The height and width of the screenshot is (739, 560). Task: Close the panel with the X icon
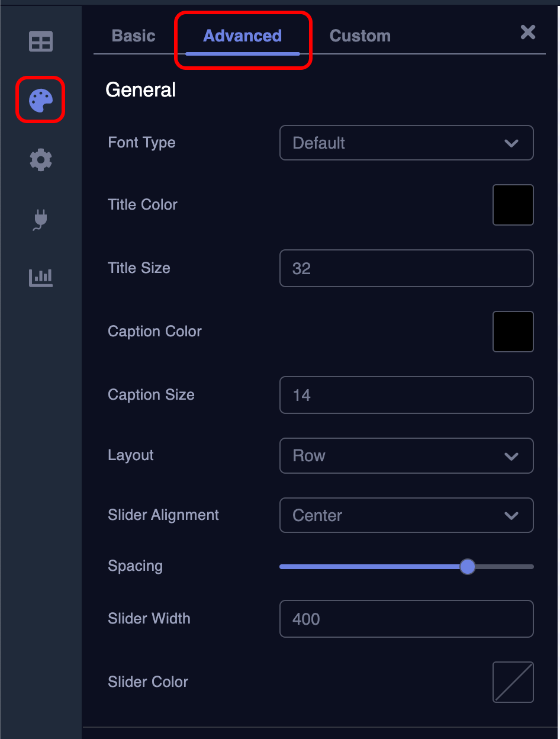527,33
